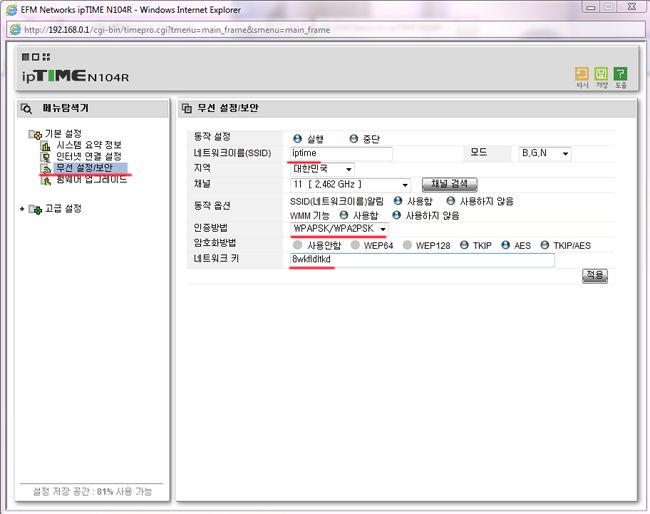Click the 다시 (reload) icon in header

coord(582,74)
